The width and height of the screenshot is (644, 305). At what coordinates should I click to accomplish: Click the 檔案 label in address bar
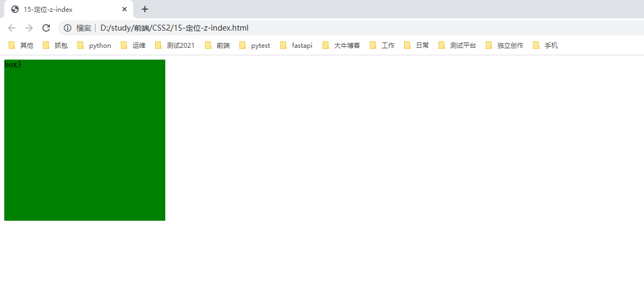coord(84,28)
